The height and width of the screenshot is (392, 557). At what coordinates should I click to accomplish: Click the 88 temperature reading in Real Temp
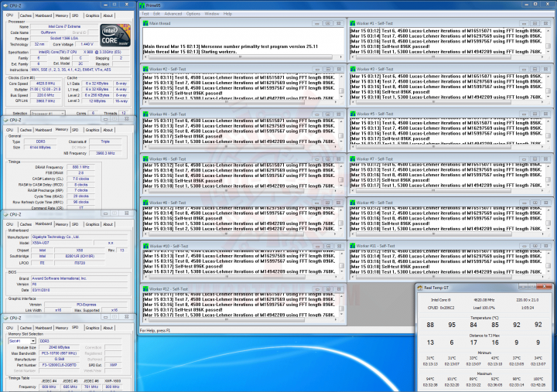pyautogui.click(x=430, y=325)
